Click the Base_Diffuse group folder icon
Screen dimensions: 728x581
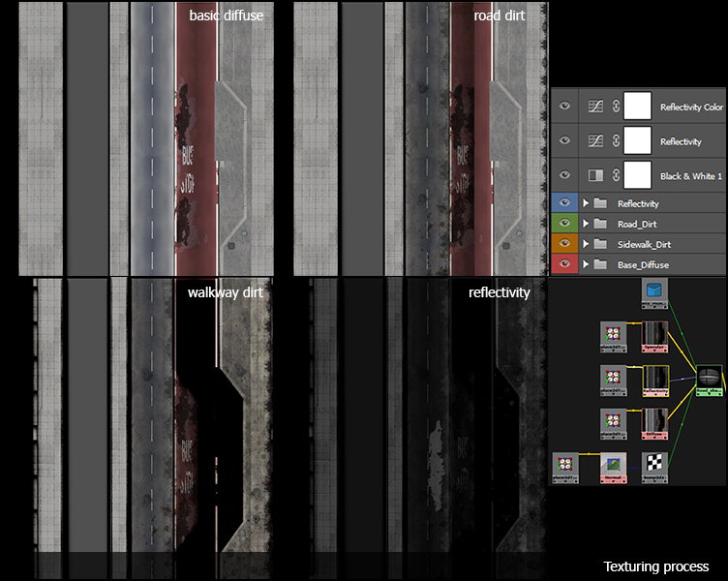coord(599,264)
